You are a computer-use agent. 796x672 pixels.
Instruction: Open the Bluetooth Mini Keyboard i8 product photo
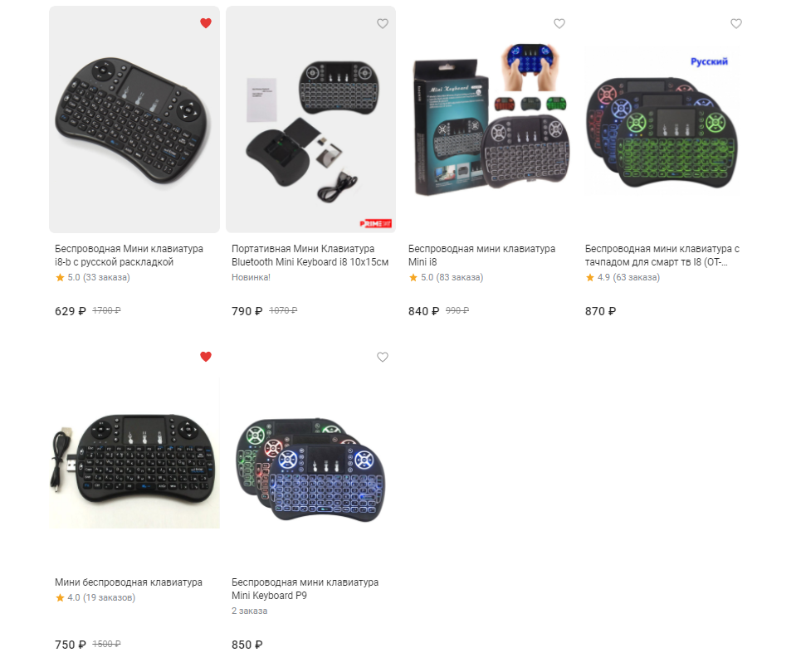point(310,119)
